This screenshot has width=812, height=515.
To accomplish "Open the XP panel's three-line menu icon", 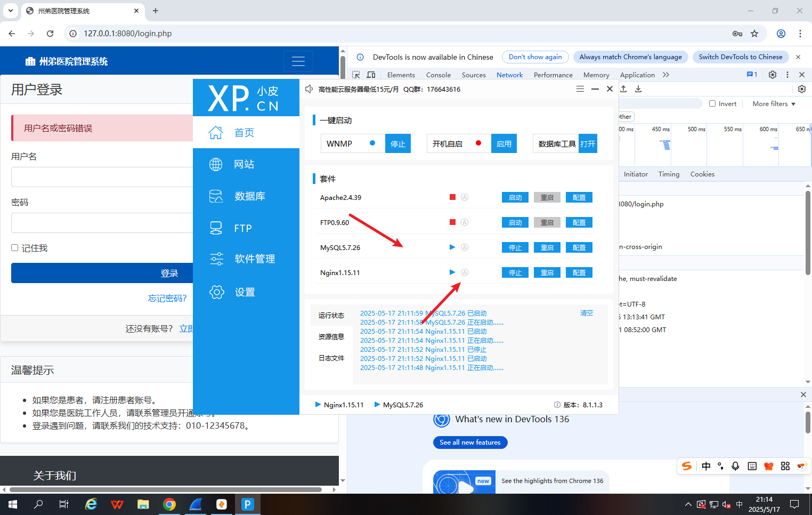I will click(580, 89).
